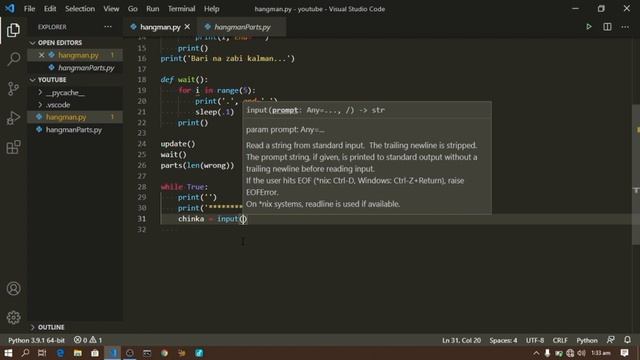This screenshot has height=360, width=640.
Task: Open the Extensions view
Action: tap(13, 147)
